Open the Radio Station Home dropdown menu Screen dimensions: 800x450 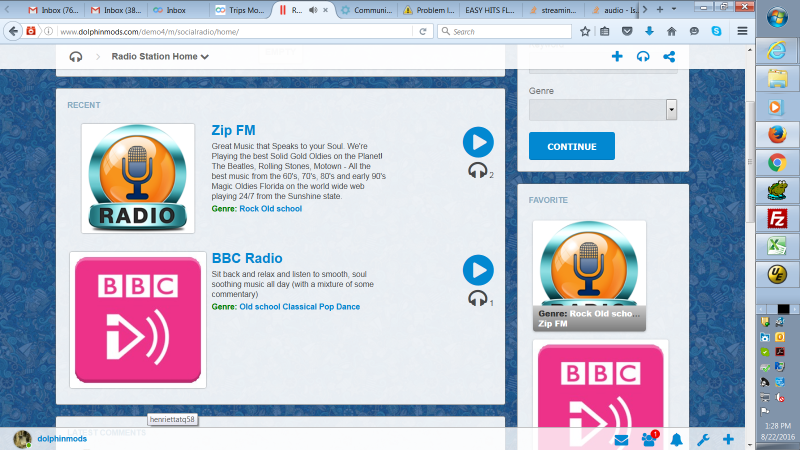(x=160, y=57)
